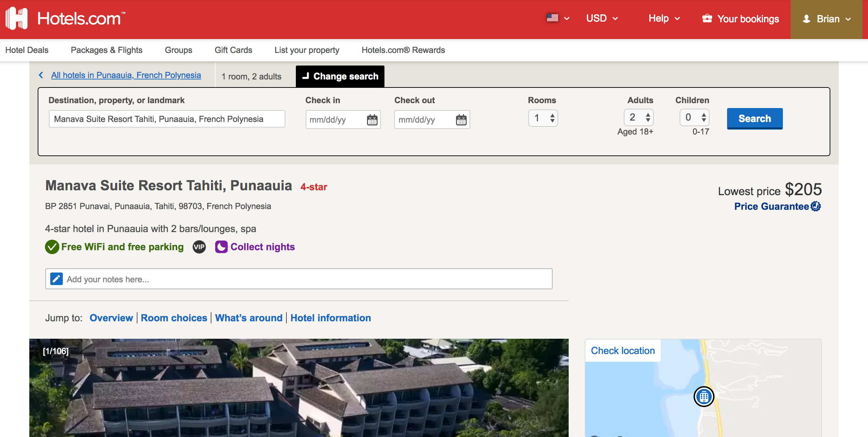
Task: Click the blue Search button
Action: [755, 118]
